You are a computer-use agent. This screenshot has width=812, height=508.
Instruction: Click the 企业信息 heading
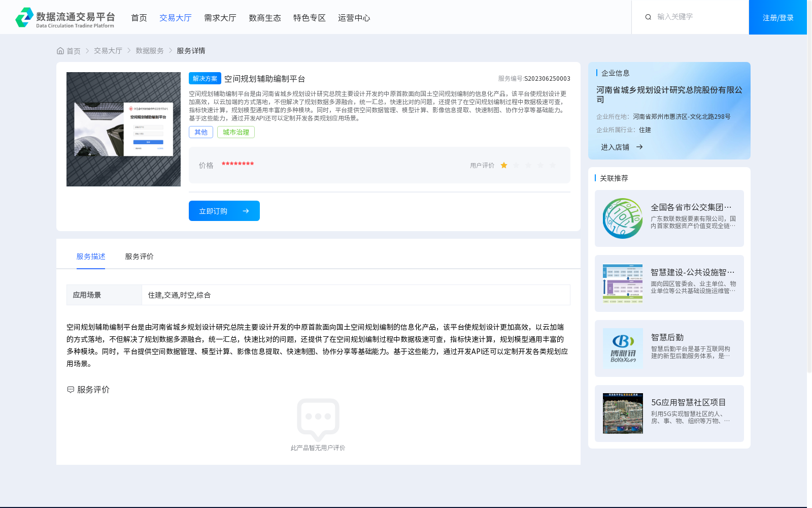[x=616, y=73]
